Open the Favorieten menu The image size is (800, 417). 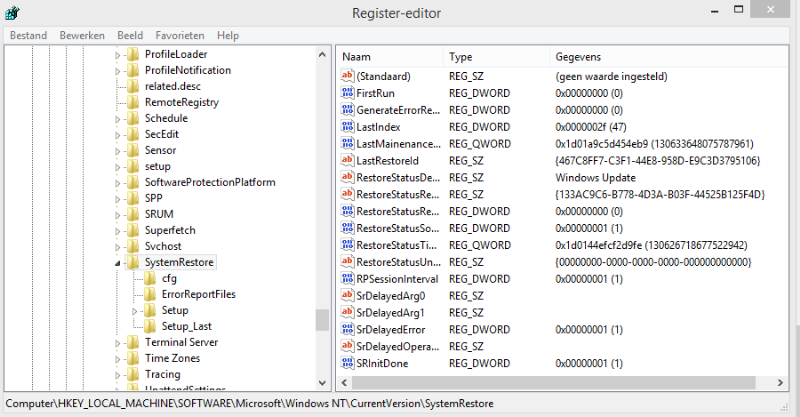point(180,35)
